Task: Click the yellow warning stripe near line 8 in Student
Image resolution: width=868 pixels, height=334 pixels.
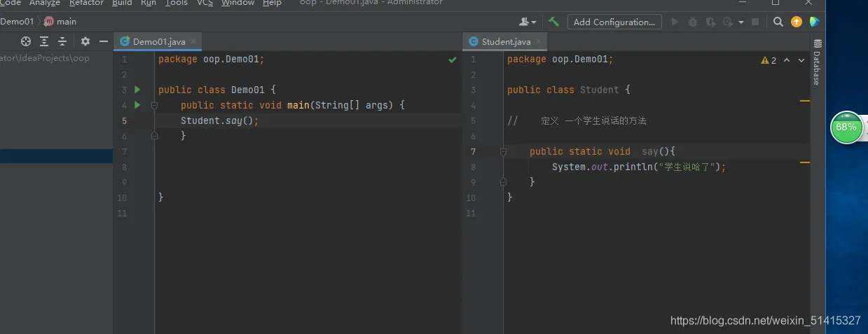Action: 804,162
